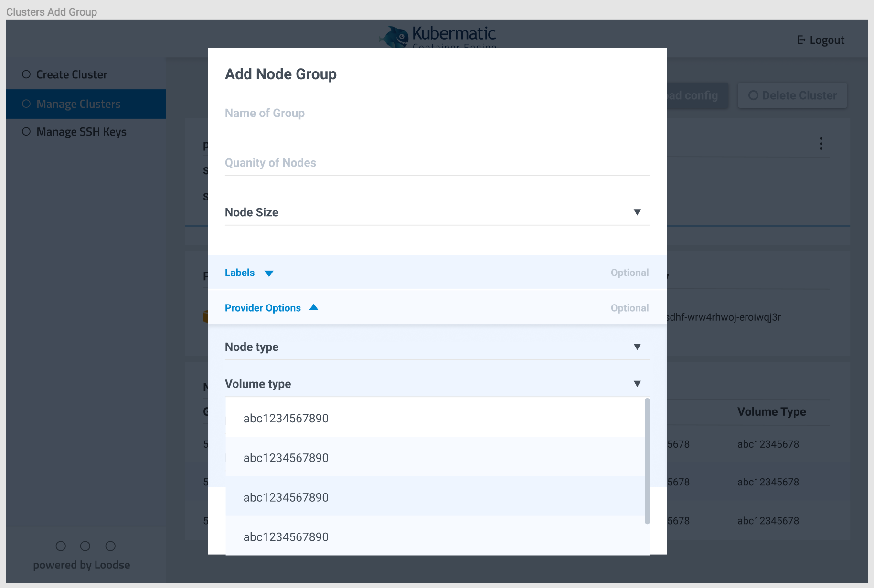Click the middle Loodse dot icon
The height and width of the screenshot is (588, 874).
pos(85,546)
